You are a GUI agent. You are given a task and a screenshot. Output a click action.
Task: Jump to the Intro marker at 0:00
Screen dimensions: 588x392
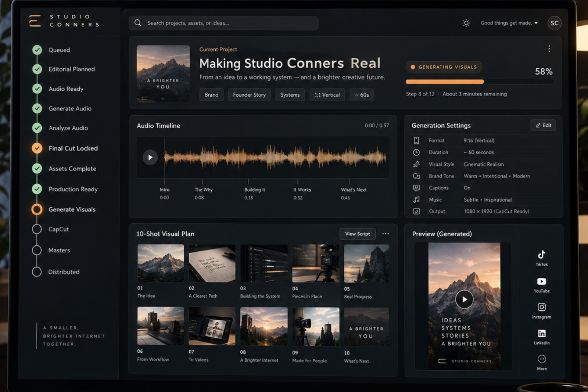(164, 194)
